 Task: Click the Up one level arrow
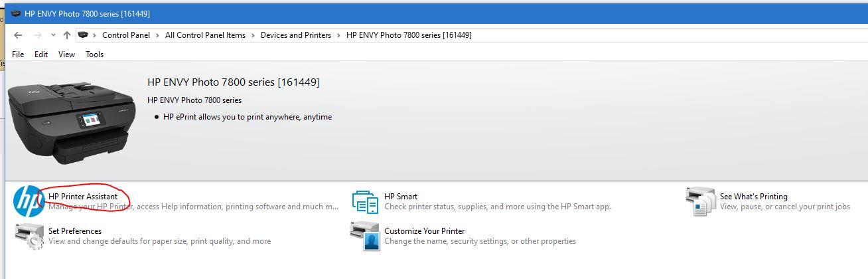(x=67, y=35)
